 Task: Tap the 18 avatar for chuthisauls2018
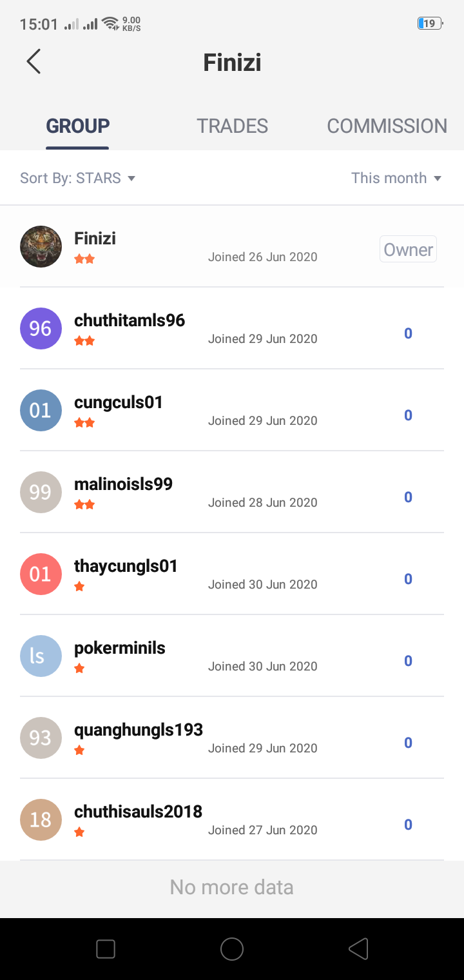[41, 819]
